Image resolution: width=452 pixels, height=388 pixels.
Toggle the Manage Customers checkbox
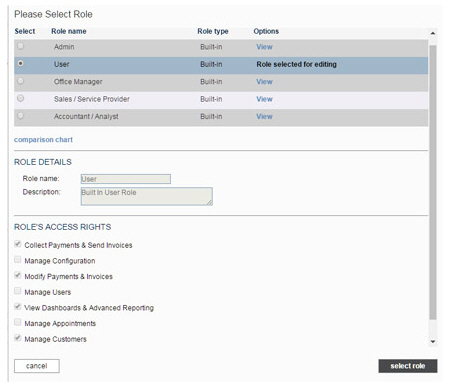(18, 338)
